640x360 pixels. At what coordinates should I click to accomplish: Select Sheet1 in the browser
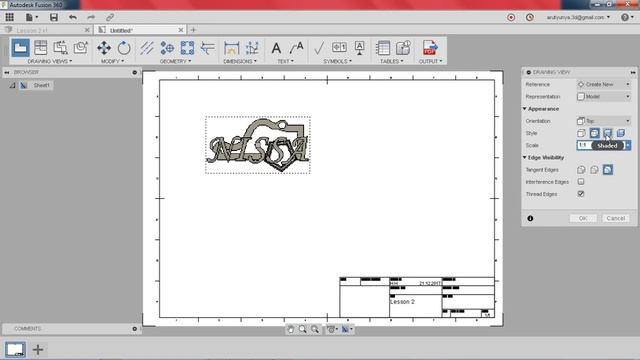pyautogui.click(x=41, y=85)
